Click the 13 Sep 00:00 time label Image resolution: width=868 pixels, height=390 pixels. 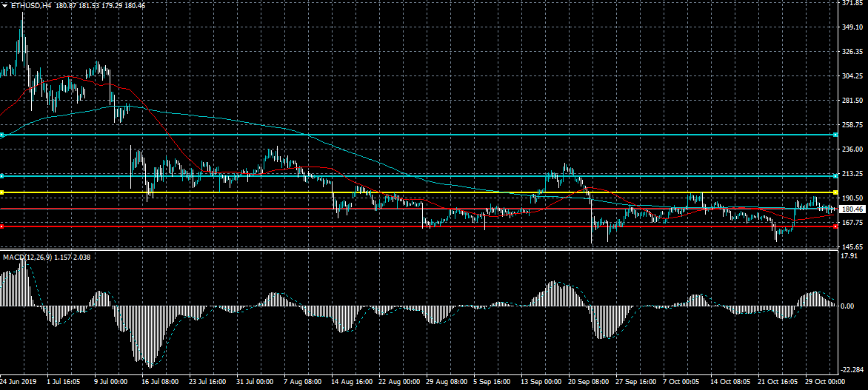pyautogui.click(x=541, y=383)
